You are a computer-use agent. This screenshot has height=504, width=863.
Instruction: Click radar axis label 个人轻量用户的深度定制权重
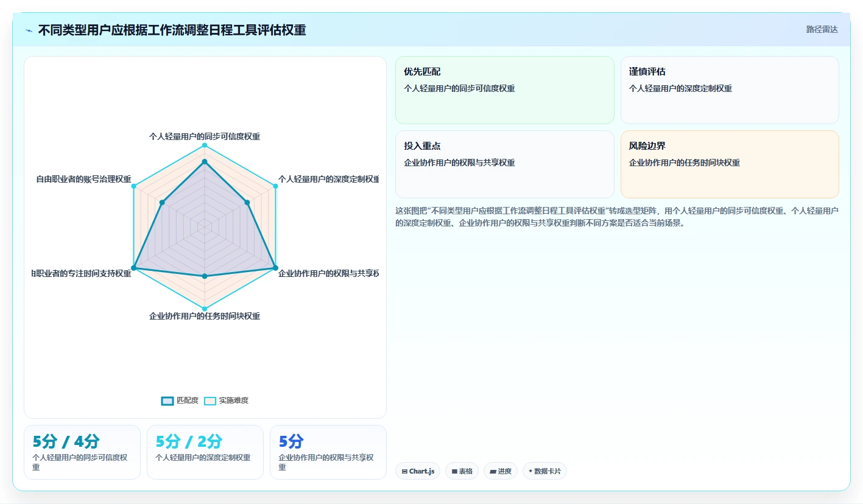pyautogui.click(x=328, y=179)
